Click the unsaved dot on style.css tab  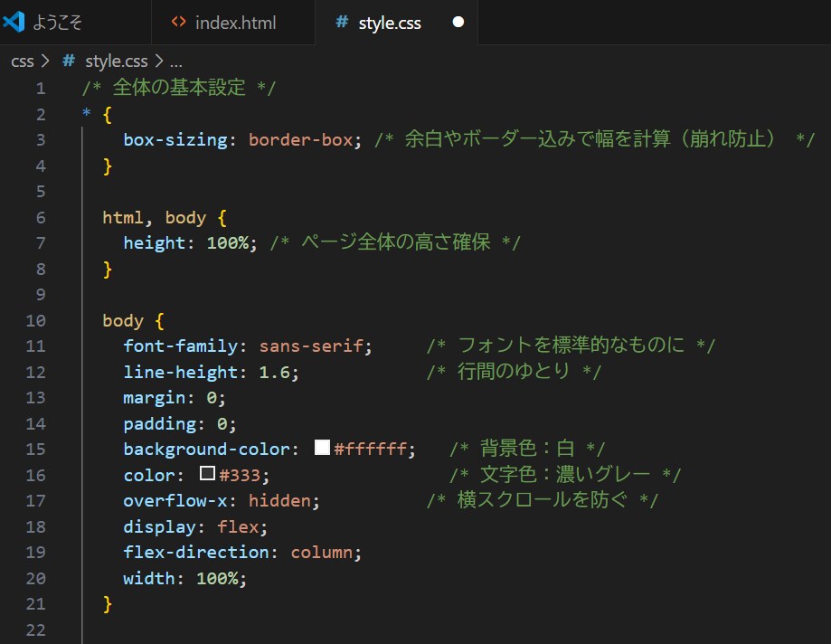458,23
